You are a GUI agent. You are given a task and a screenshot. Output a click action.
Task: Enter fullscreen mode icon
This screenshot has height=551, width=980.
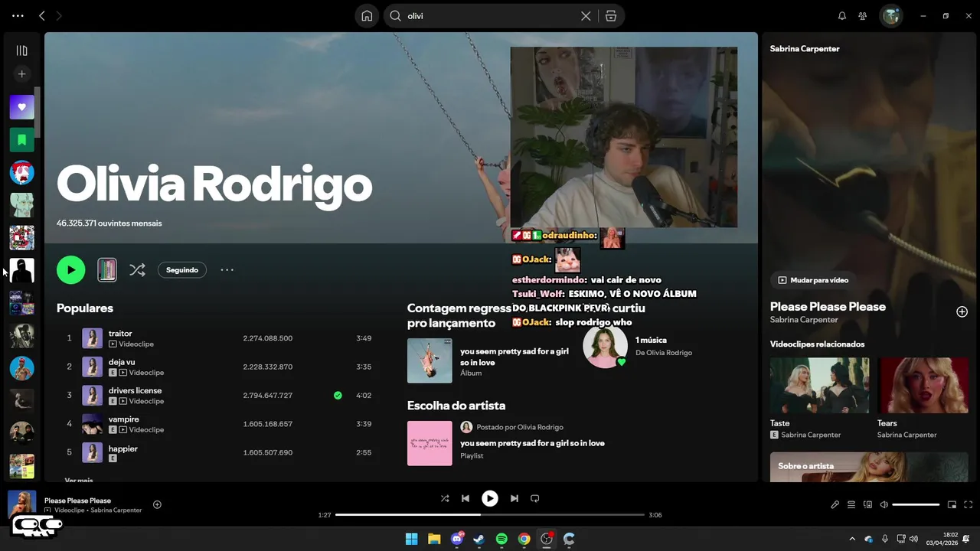point(968,505)
